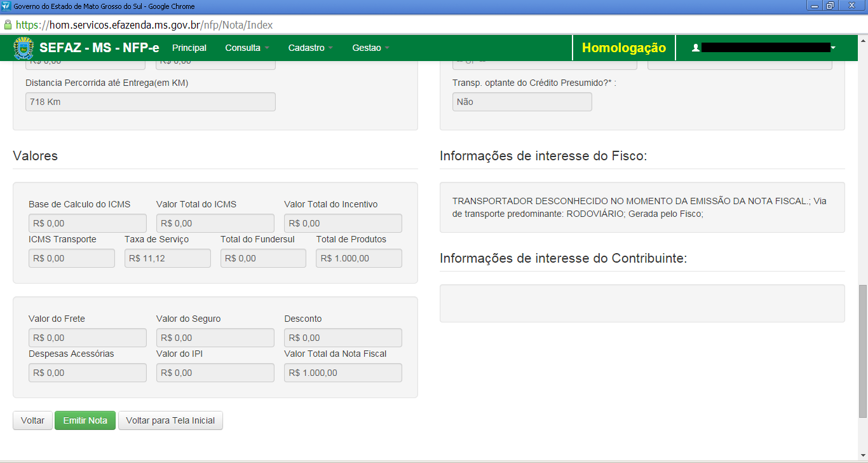Click Voltar para Tela Inicial button
Screen dimensions: 868x463
(170, 420)
